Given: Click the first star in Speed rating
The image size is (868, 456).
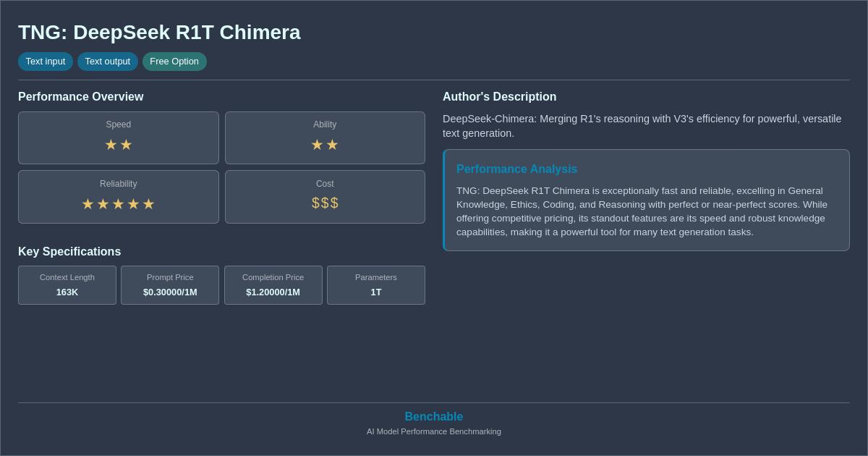Looking at the screenshot, I should (x=110, y=144).
